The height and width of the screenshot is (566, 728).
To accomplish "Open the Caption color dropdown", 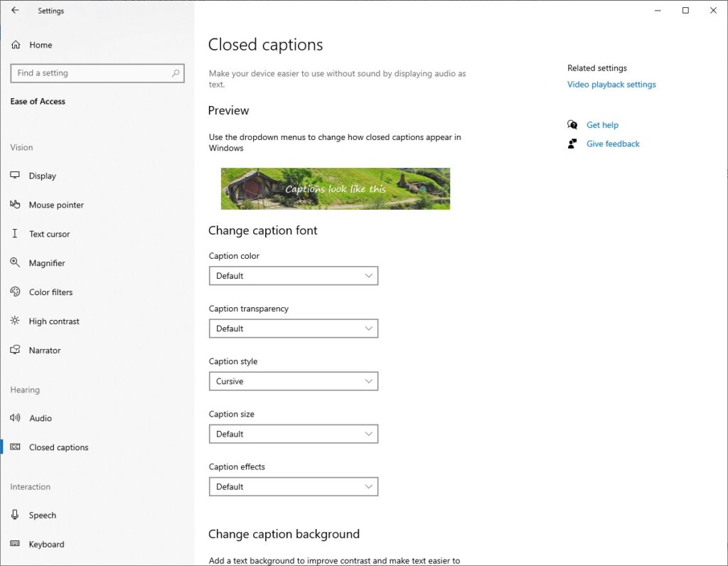I will click(x=293, y=276).
